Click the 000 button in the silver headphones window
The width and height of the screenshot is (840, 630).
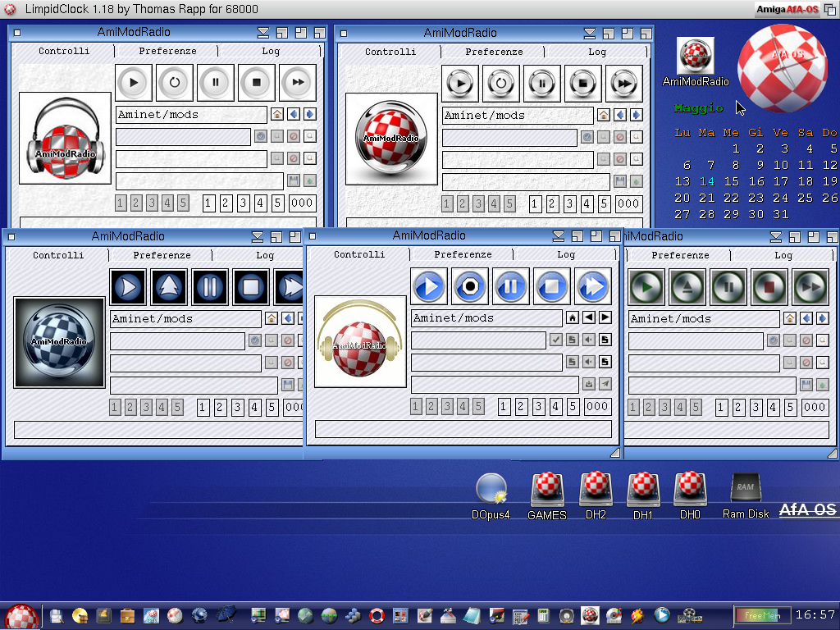pyautogui.click(x=302, y=203)
